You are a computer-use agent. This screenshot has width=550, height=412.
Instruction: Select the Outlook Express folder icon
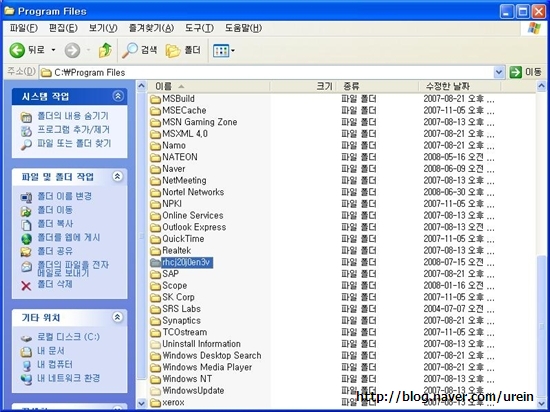[155, 228]
